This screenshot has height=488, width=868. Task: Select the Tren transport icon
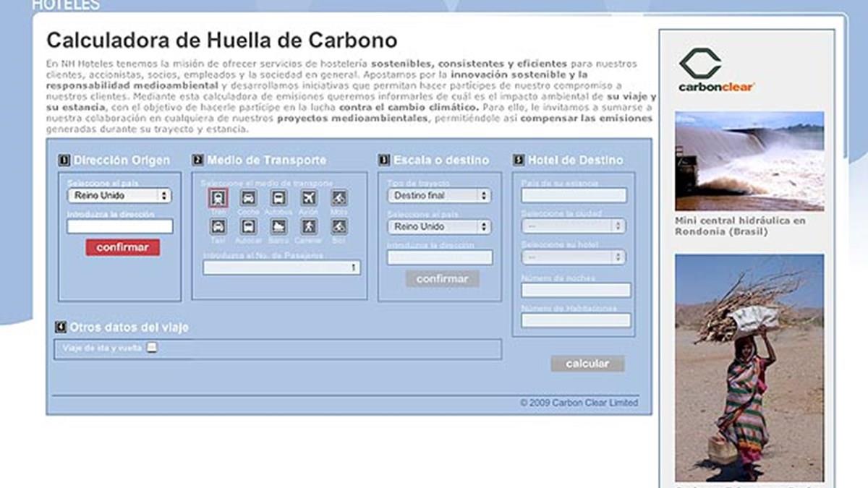tap(218, 197)
